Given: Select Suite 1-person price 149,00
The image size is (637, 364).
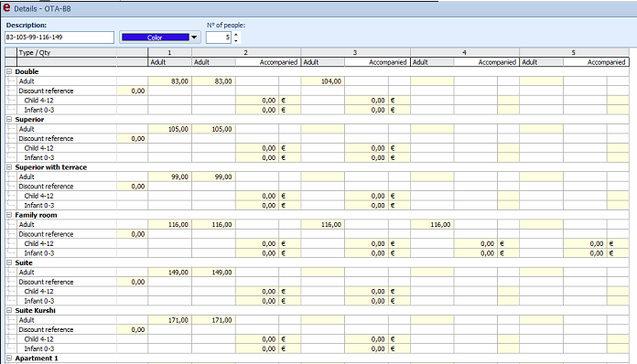Looking at the screenshot, I should tap(169, 273).
